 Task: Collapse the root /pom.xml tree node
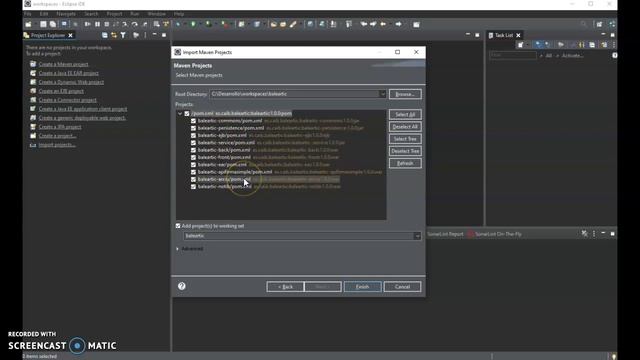coord(180,113)
